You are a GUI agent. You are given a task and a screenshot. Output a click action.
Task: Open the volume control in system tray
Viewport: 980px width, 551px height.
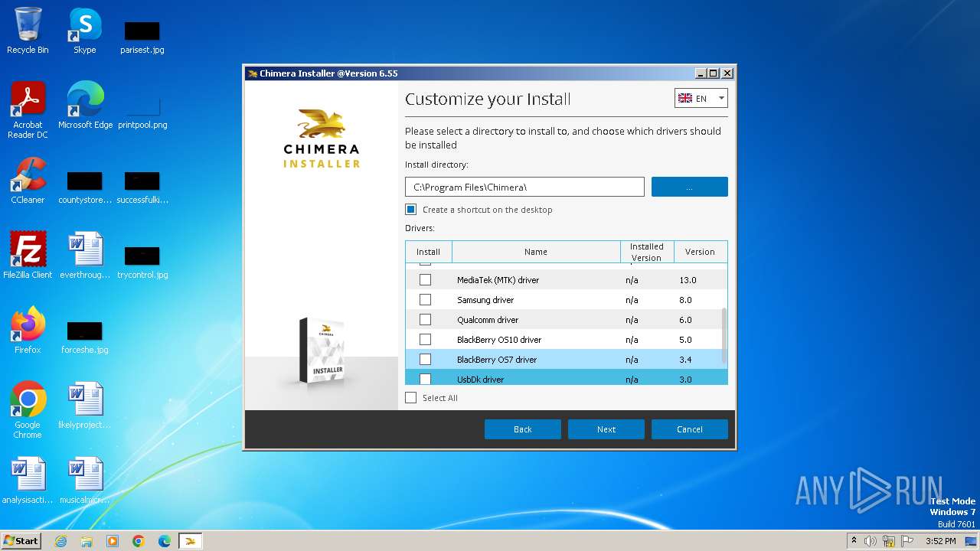[x=871, y=541]
